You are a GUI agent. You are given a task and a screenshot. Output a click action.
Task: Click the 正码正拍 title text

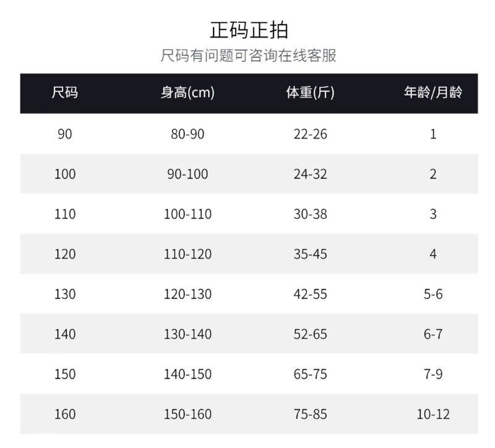(249, 30)
